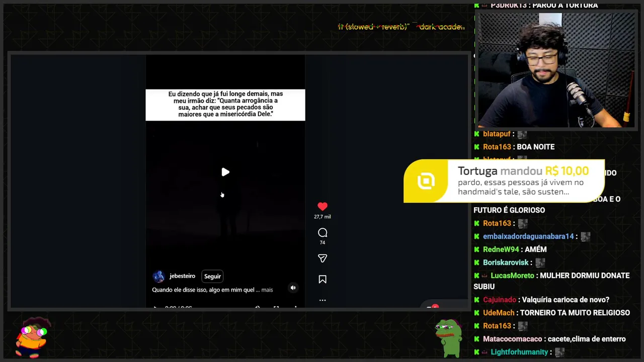Click P3DR0K13 message at chat top
Screen dimensions: 644x362
point(536,6)
